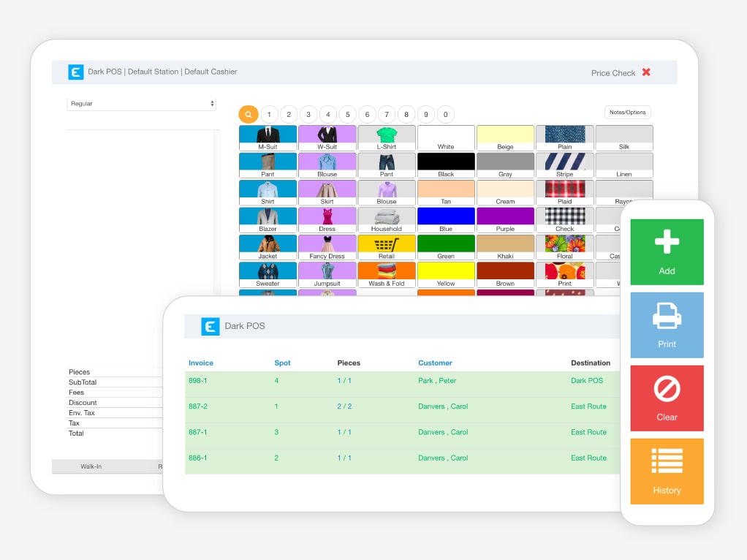Open History from the side panel
This screenshot has height=560, width=747.
(666, 471)
